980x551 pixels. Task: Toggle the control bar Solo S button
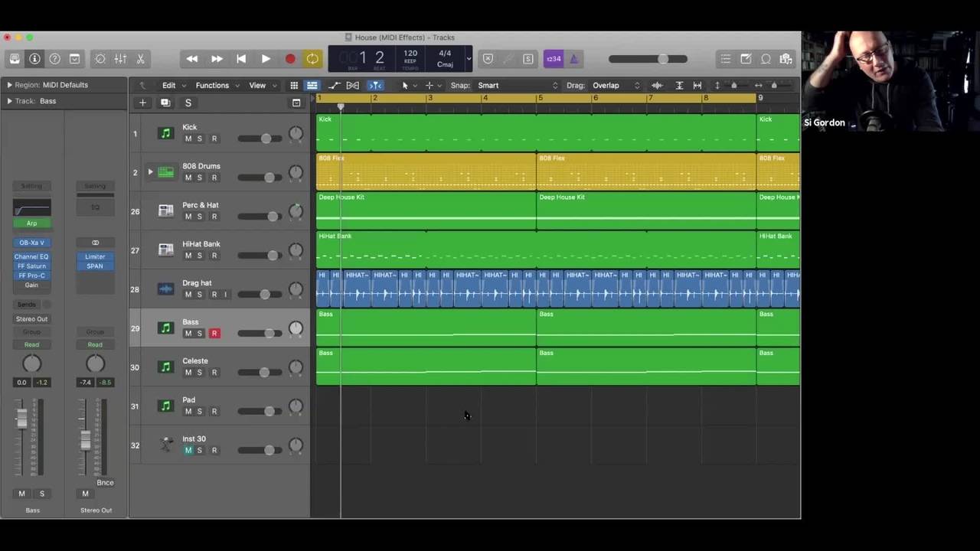coord(528,59)
